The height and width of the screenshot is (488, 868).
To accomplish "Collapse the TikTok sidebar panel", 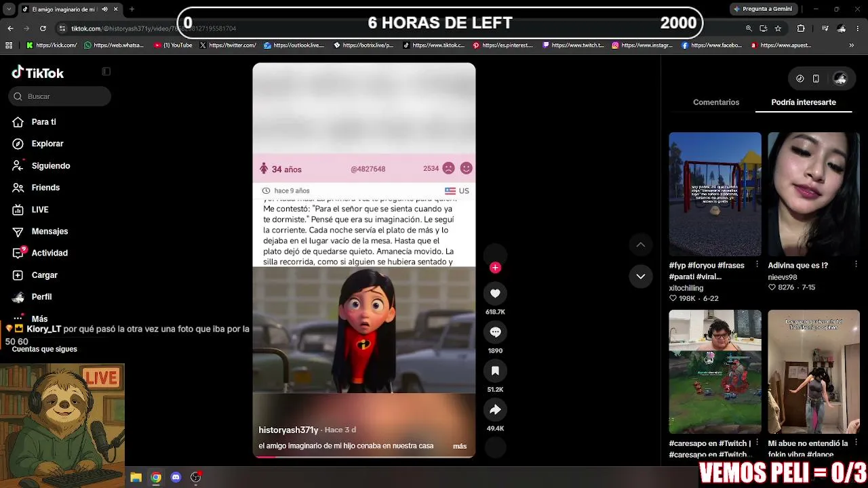I will [106, 71].
